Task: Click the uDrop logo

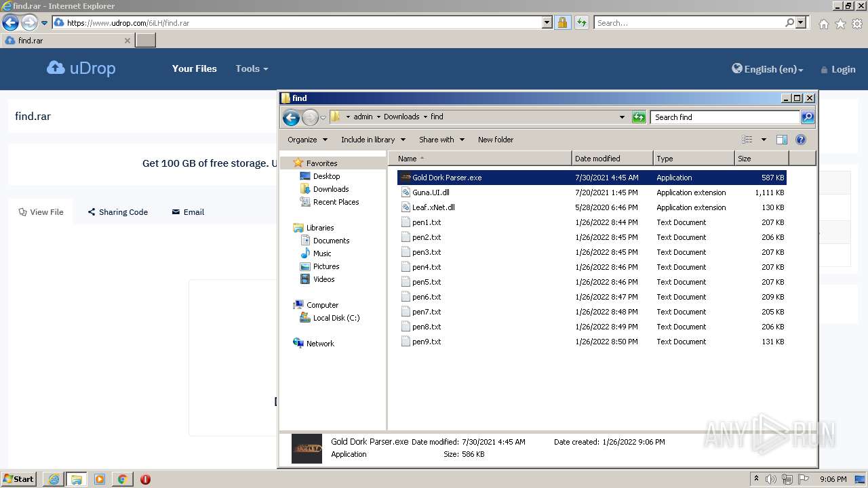Action: [81, 68]
